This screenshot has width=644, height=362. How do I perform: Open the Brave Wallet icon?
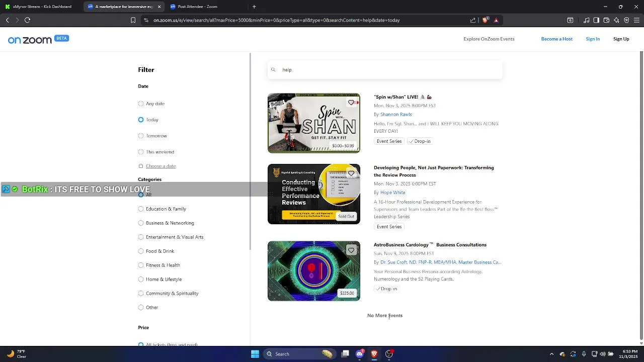coord(606,20)
